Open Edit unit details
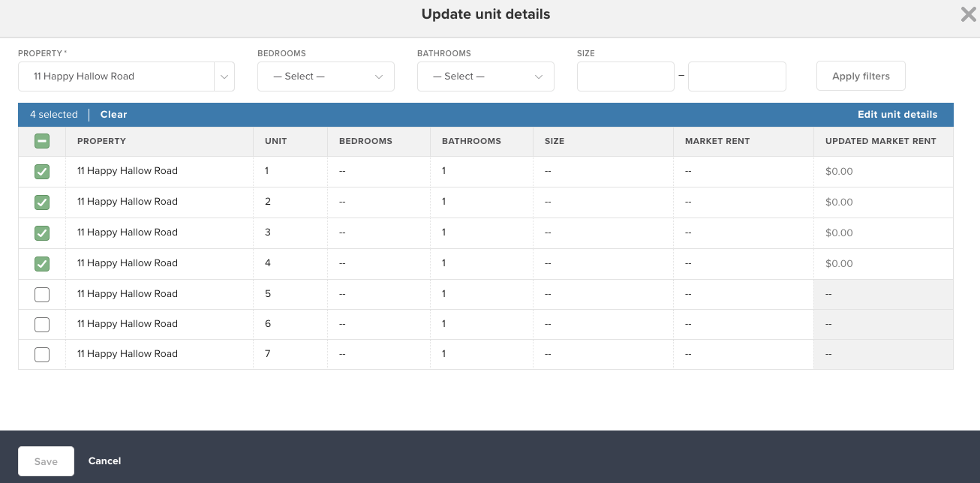 click(897, 114)
